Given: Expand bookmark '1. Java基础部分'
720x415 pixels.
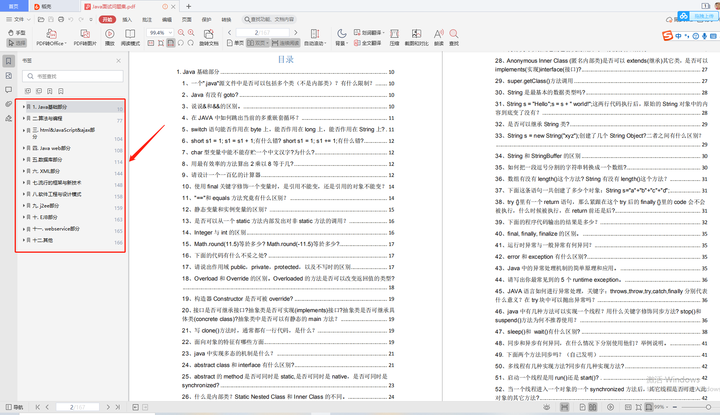Looking at the screenshot, I should pyautogui.click(x=23, y=107).
